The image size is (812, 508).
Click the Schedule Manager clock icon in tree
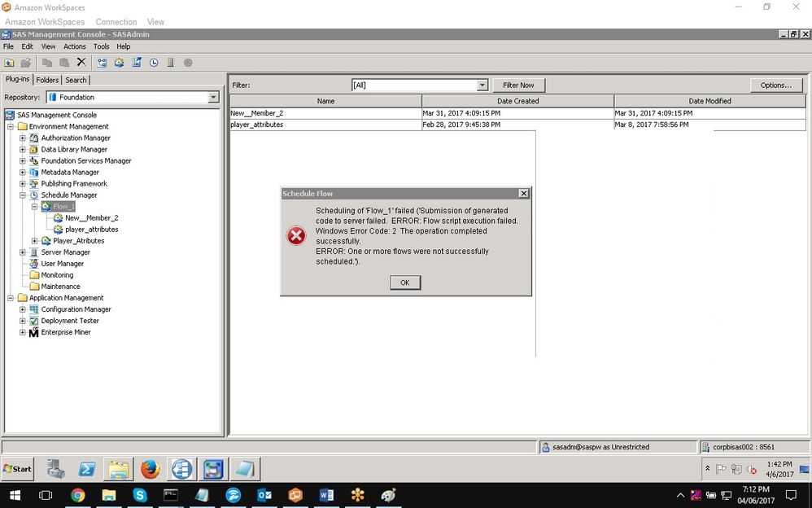coord(33,195)
